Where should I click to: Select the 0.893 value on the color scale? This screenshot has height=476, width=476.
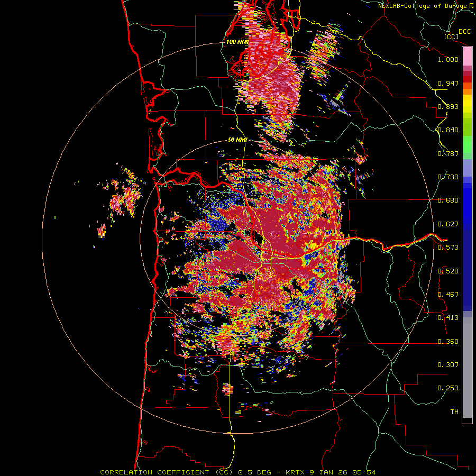click(448, 106)
